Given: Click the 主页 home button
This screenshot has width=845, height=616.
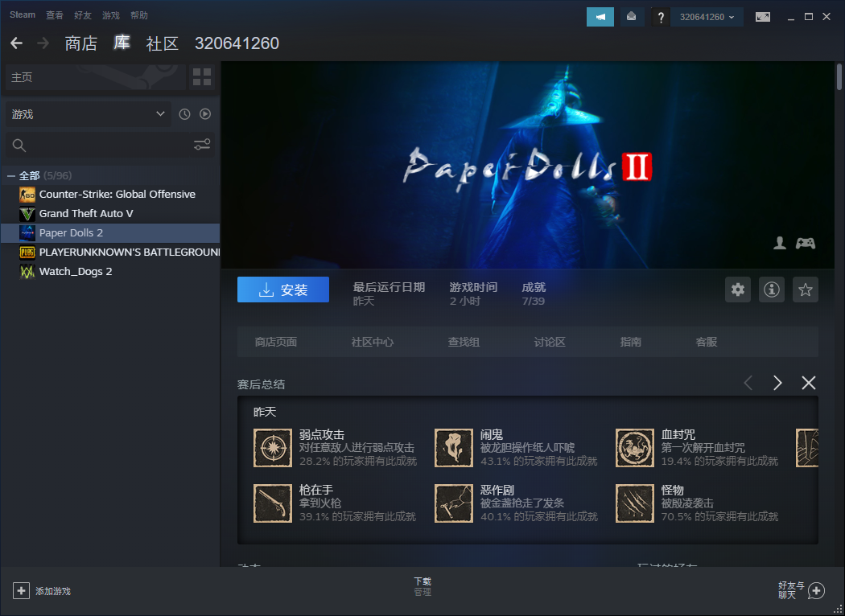Looking at the screenshot, I should coord(96,77).
